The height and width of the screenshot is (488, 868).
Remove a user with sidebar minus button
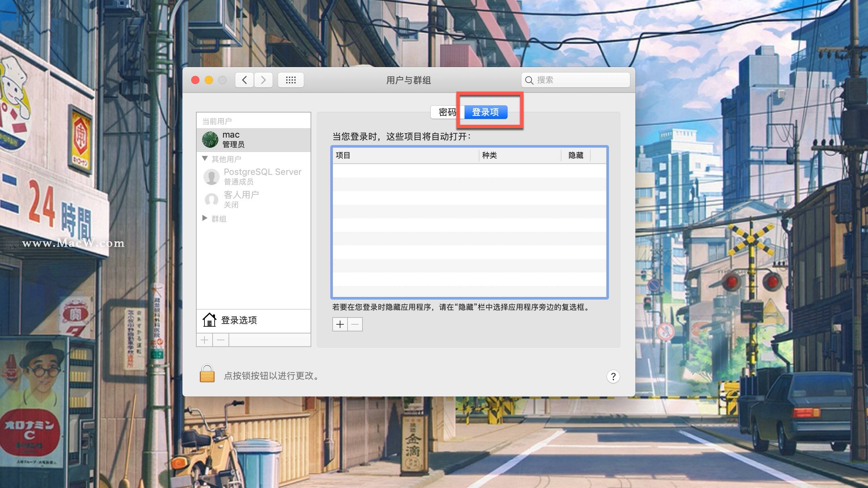coord(221,340)
